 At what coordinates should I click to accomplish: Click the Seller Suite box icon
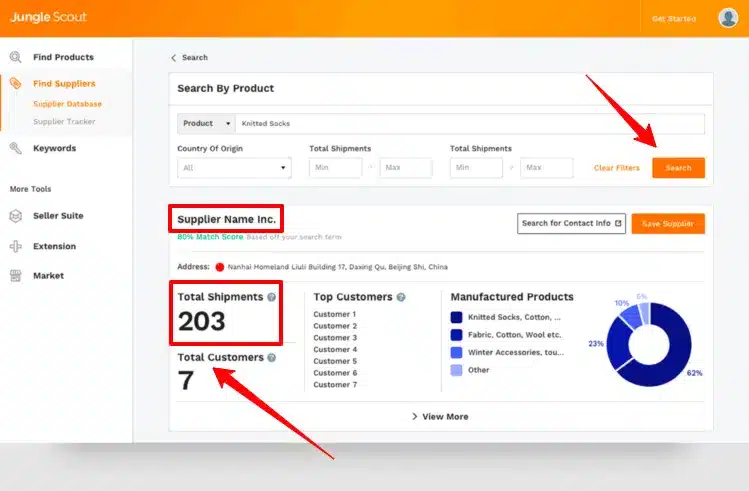(x=16, y=216)
